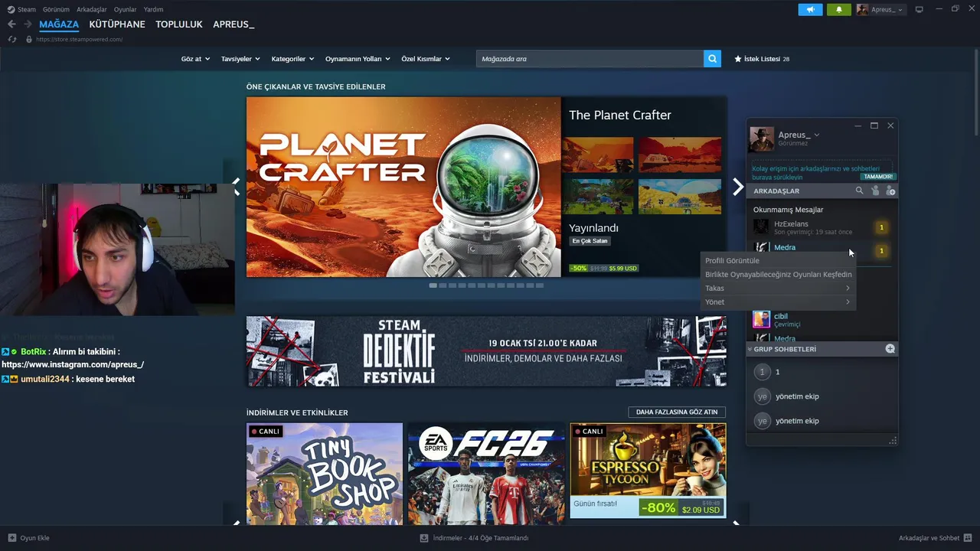
Task: Switch to the TOPLULUK tab
Action: (179, 24)
